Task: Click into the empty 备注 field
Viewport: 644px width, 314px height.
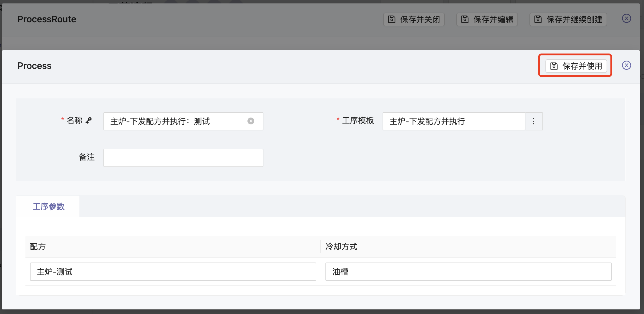Action: (x=183, y=158)
